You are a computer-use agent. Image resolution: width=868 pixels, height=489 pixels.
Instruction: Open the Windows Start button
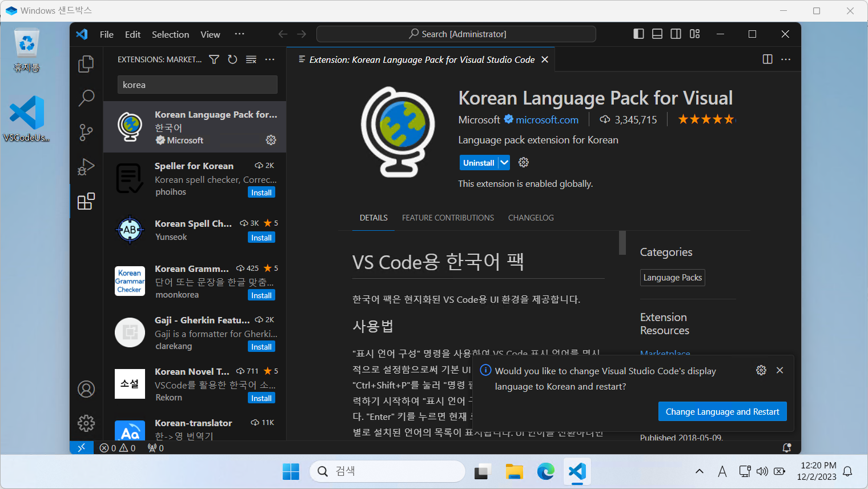click(291, 471)
